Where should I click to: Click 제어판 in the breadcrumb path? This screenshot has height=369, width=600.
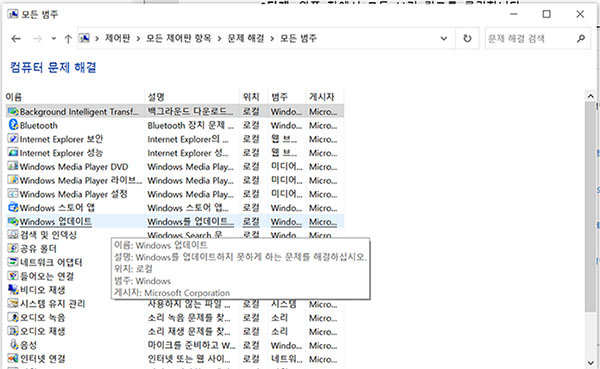click(x=117, y=38)
